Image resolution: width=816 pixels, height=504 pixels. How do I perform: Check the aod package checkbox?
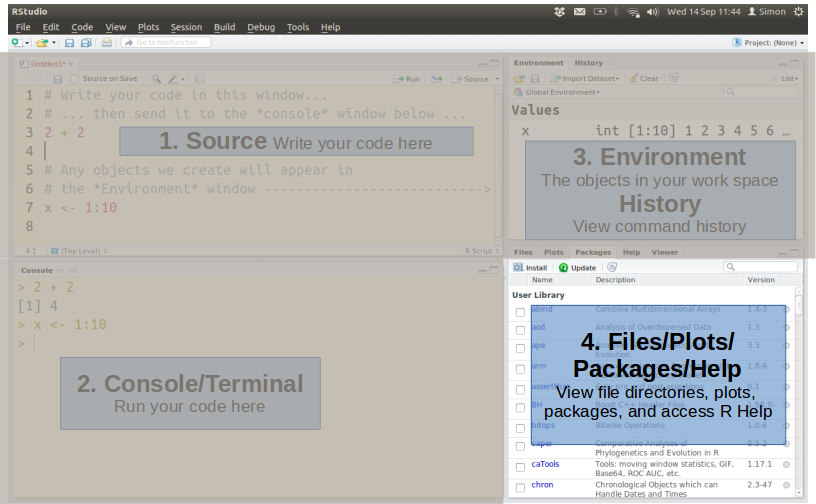520,330
